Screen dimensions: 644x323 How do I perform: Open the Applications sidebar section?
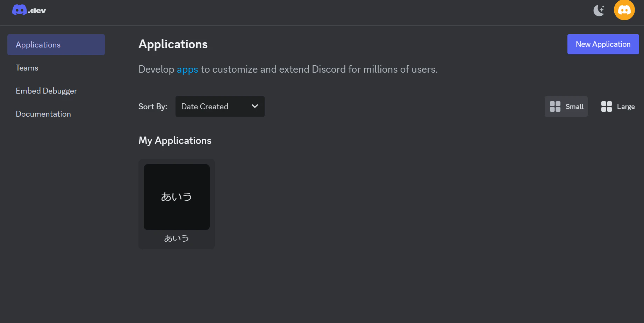56,45
